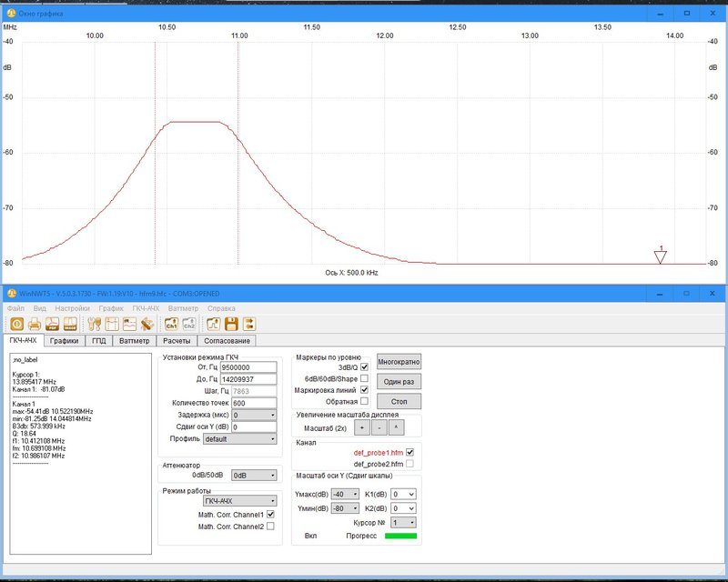Open the ГКЧ-АЧХ menu
The width and height of the screenshot is (728, 582).
(x=146, y=308)
